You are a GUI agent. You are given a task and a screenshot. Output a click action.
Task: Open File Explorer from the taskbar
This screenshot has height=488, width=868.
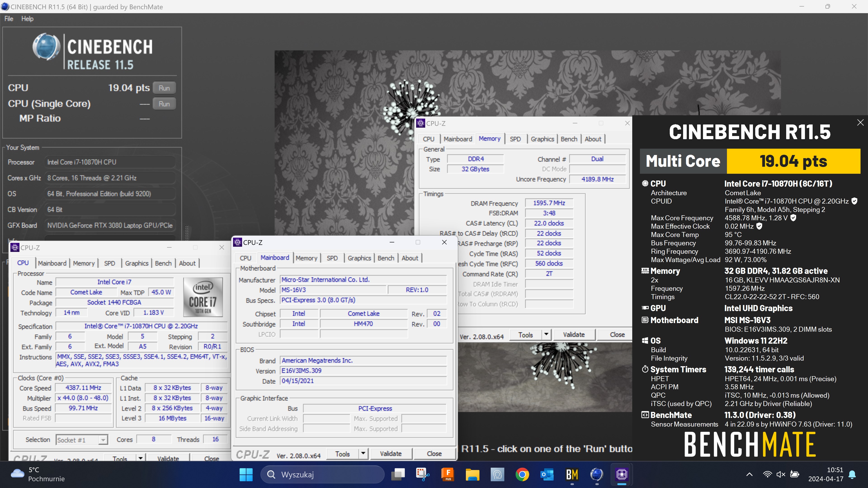coord(472,474)
